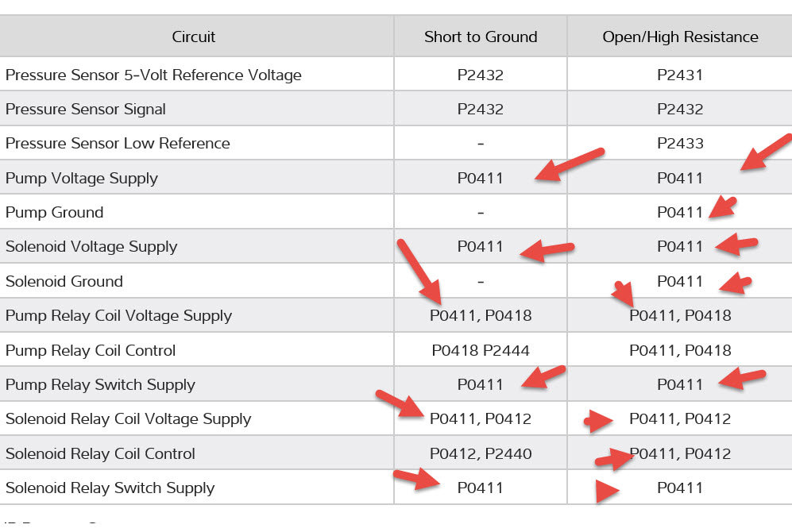Screen dimensions: 792x532
Task: Click Solenoid Relay Switch Supply circuit label
Action: point(110,488)
